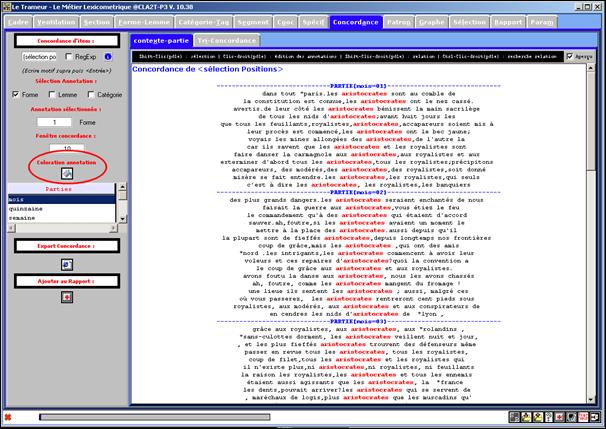Screen dimensions: 606x429
Task: Open the Param tab
Action: click(542, 22)
